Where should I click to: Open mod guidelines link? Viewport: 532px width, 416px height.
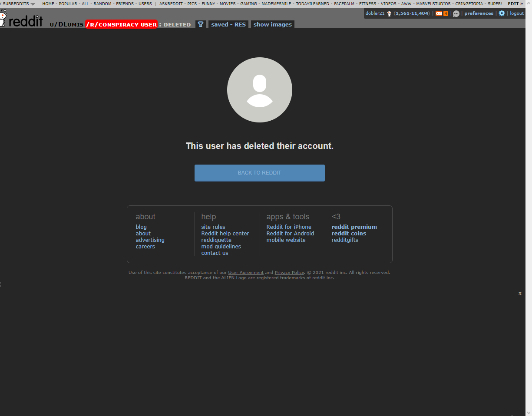pos(221,247)
